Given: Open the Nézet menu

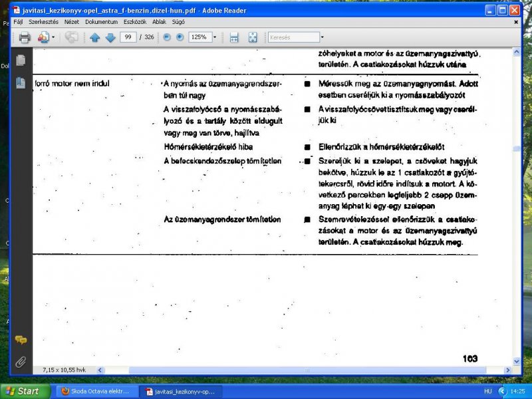Looking at the screenshot, I should (x=72, y=22).
